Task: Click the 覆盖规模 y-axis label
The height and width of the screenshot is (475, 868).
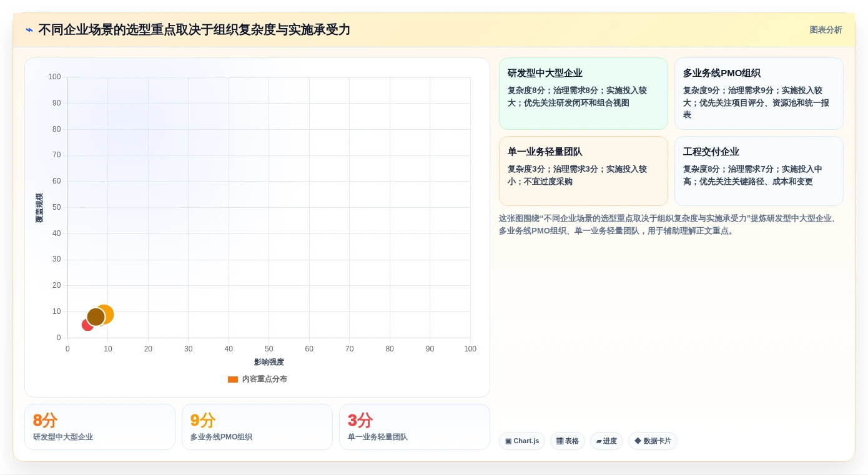Action: 39,208
